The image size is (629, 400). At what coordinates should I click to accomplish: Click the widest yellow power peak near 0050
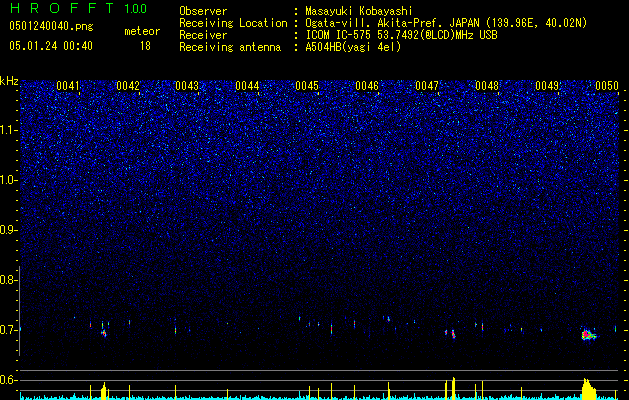589,388
